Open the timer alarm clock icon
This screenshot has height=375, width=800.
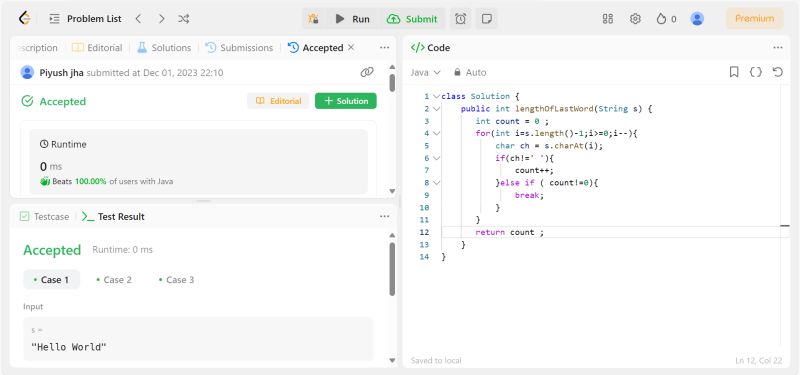click(460, 19)
